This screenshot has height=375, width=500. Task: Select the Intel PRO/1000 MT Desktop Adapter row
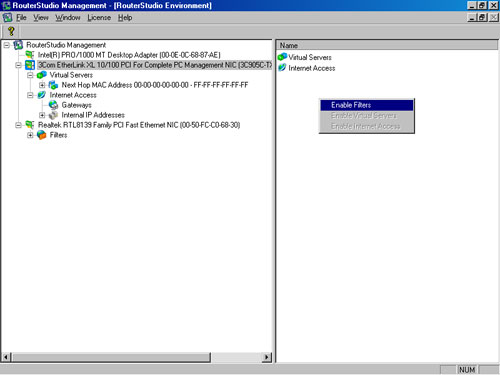pos(129,55)
